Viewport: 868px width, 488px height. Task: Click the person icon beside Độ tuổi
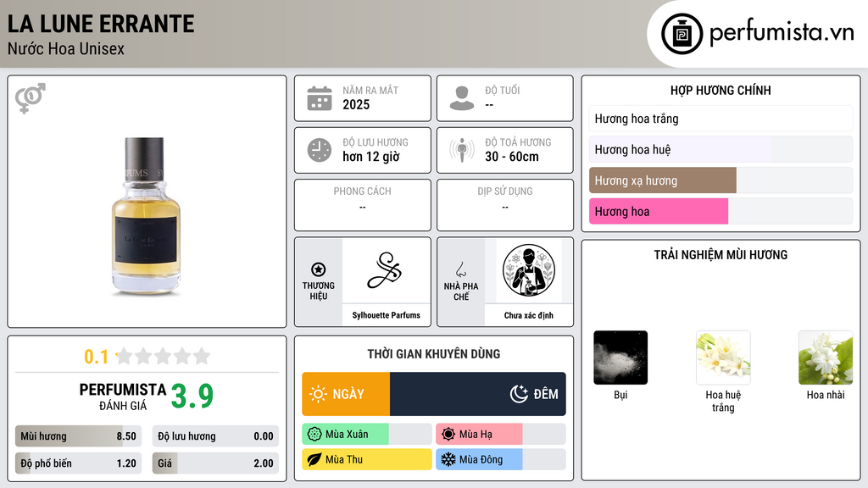tap(462, 98)
